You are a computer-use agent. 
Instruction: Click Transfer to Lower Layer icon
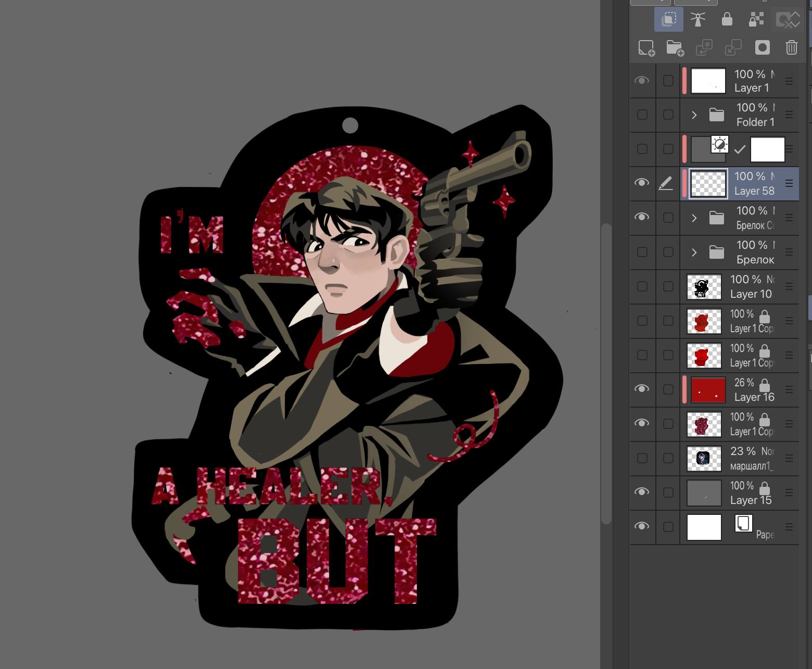click(x=704, y=48)
